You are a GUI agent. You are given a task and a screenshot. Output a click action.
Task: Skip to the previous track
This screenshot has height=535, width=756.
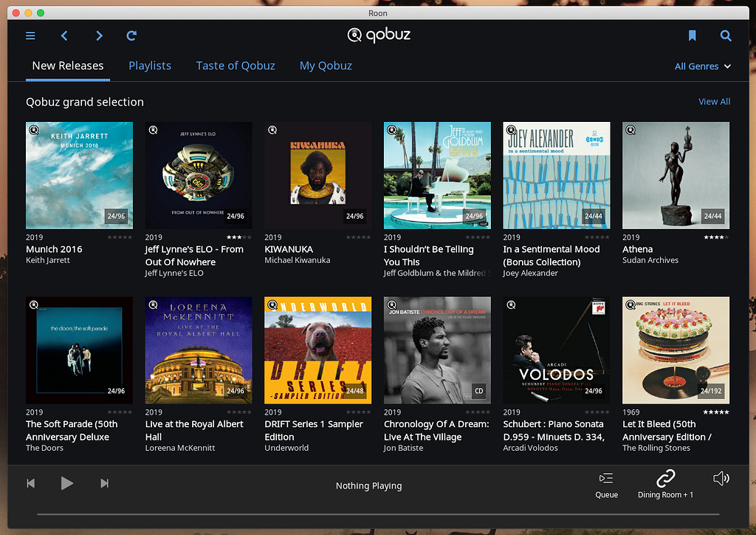coord(31,483)
